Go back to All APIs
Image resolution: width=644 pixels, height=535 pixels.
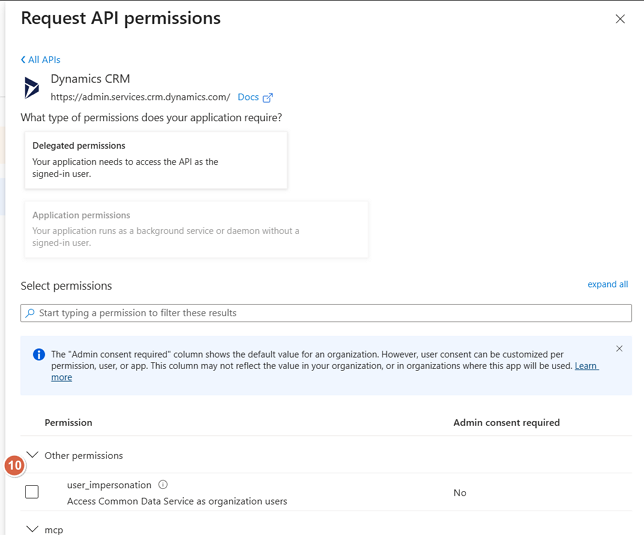(44, 60)
